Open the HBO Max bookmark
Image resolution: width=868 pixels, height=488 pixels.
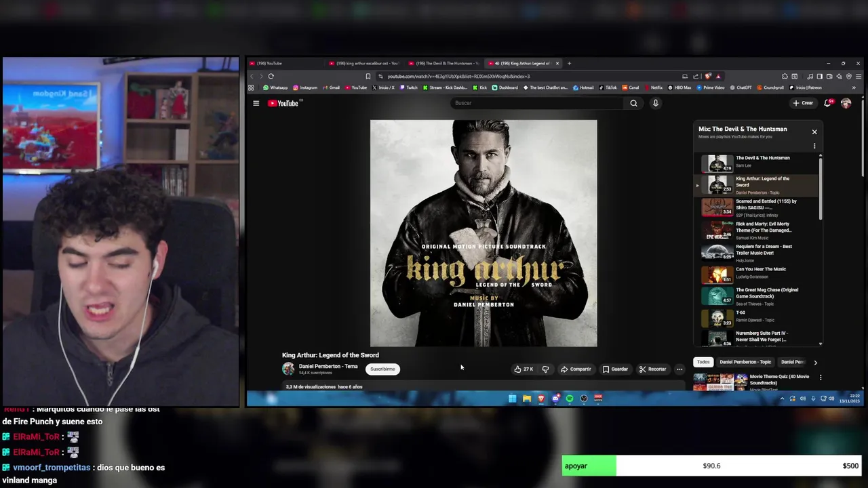[680, 87]
